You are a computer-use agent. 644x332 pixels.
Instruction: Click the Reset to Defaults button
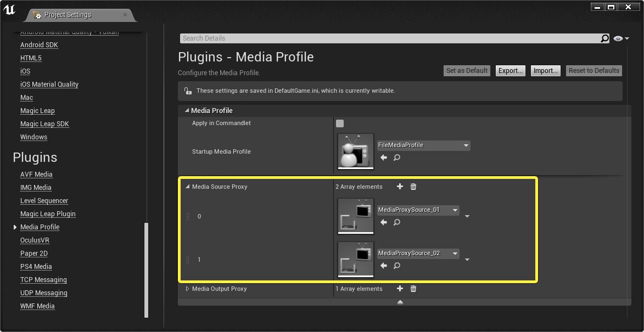(593, 70)
